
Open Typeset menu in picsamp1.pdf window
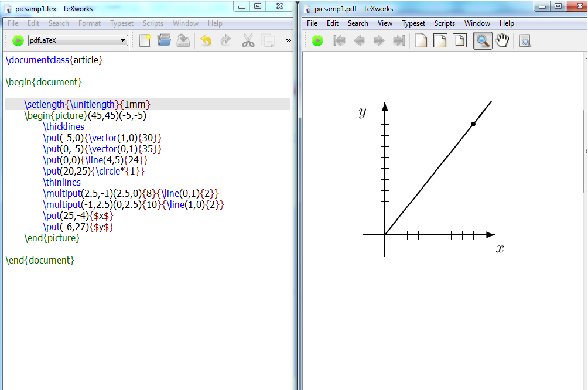413,23
